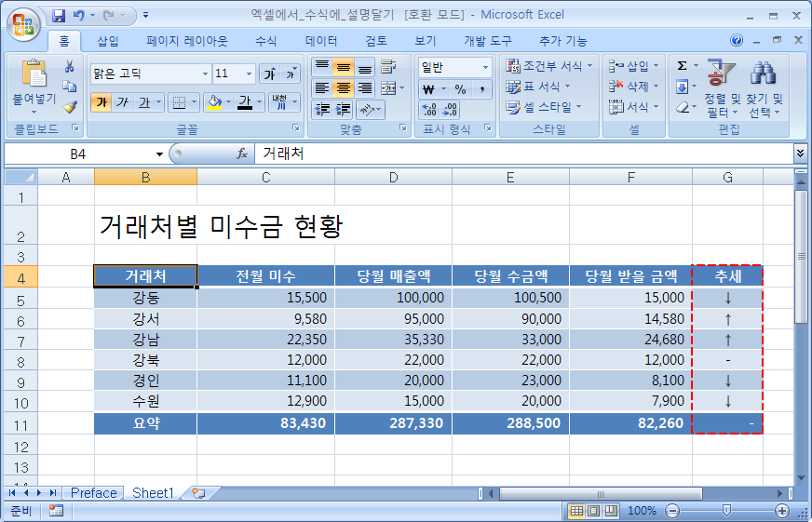Insert AutoSum with the sigma icon
The height and width of the screenshot is (522, 812).
pyautogui.click(x=682, y=66)
